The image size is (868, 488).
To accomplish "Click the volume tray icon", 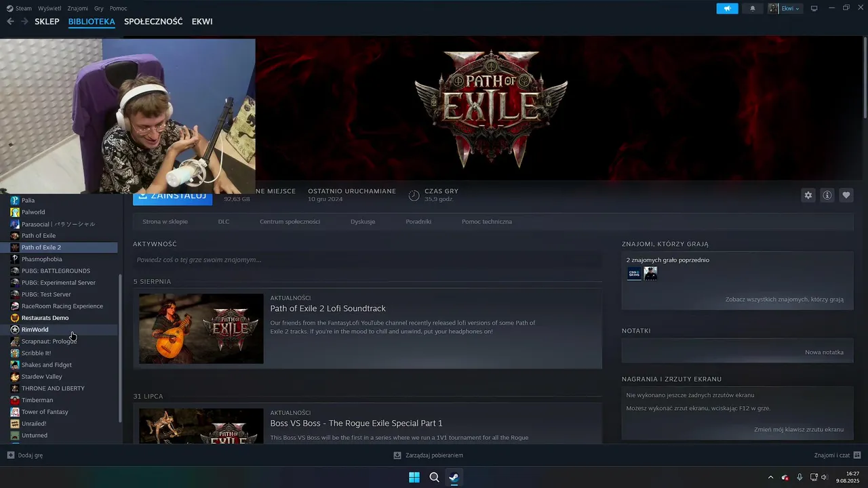I will click(x=825, y=477).
